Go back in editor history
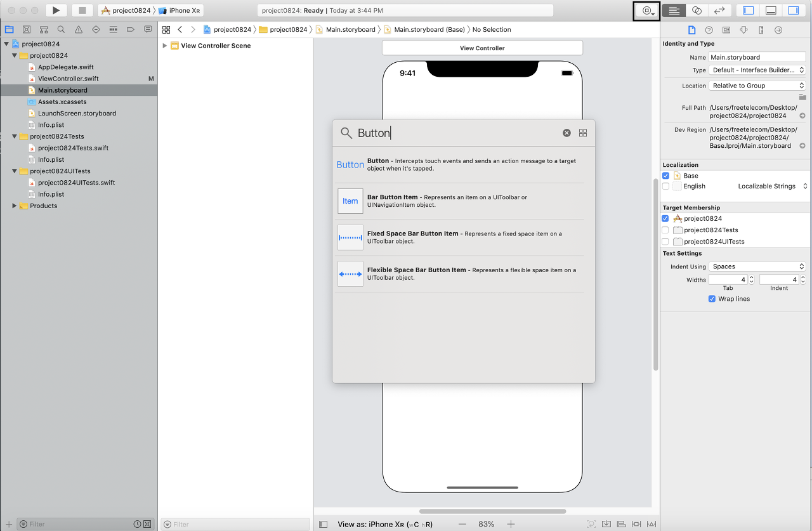Image resolution: width=812 pixels, height=531 pixels. pyautogui.click(x=180, y=30)
